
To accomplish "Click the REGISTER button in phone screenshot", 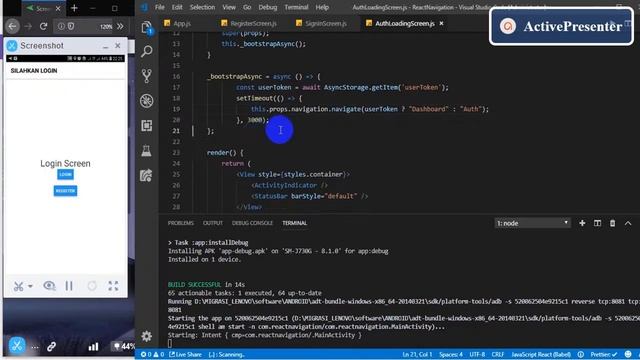I will click(x=65, y=191).
